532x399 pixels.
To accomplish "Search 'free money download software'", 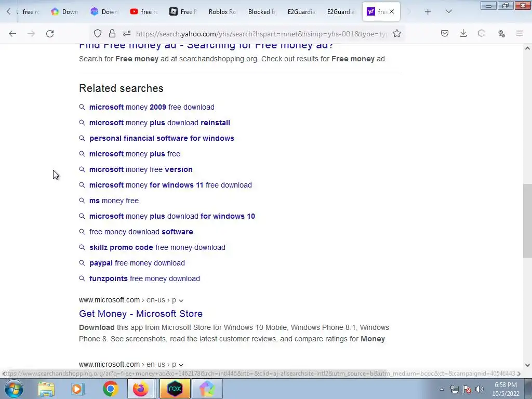I will coord(141,232).
